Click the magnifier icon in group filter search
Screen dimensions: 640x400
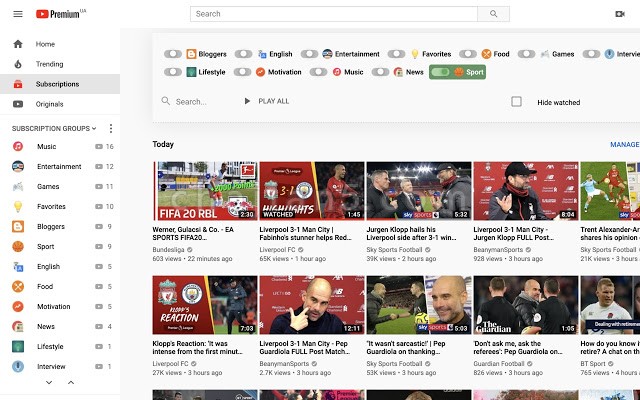[165, 101]
